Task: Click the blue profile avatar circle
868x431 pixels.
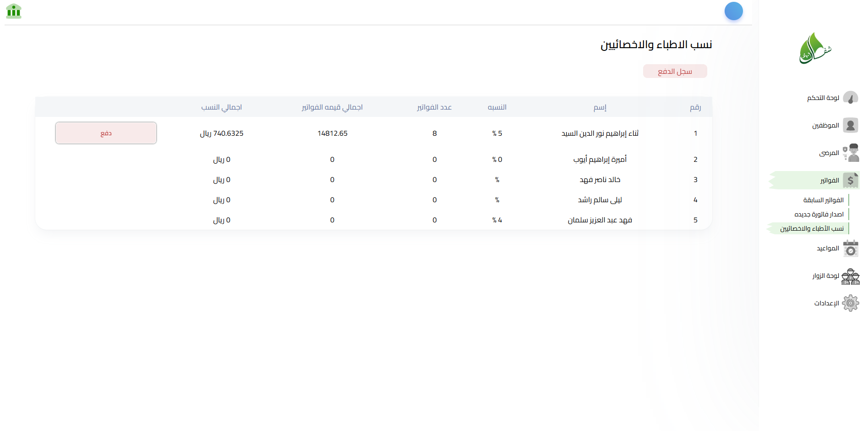Action: click(x=733, y=11)
